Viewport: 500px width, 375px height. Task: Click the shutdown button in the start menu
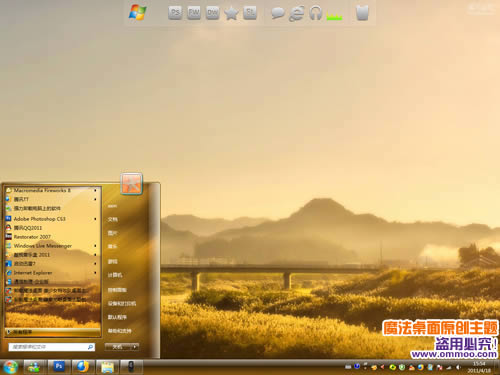click(x=118, y=347)
